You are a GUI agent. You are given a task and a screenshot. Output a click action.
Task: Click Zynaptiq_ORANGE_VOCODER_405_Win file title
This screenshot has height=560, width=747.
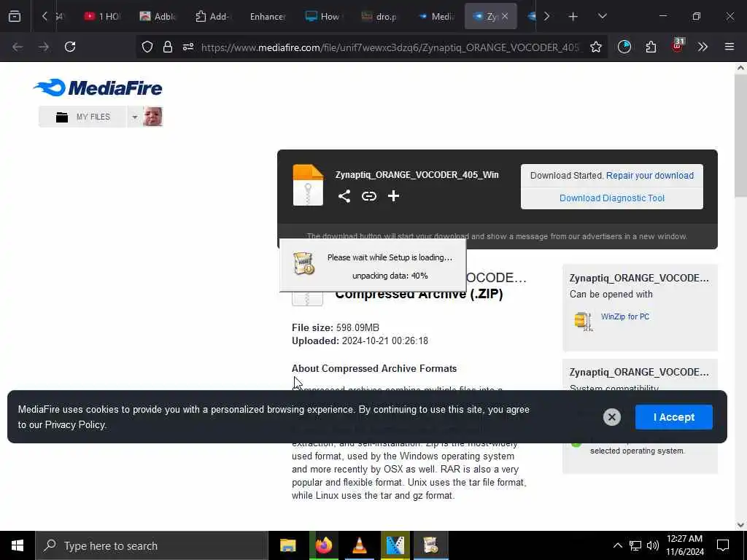[417, 175]
